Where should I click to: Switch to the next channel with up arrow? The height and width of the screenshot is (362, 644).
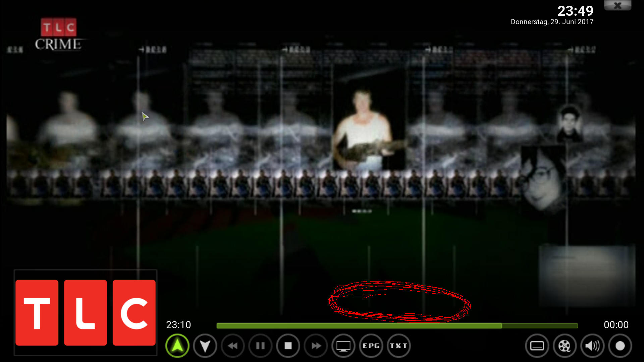[177, 346]
